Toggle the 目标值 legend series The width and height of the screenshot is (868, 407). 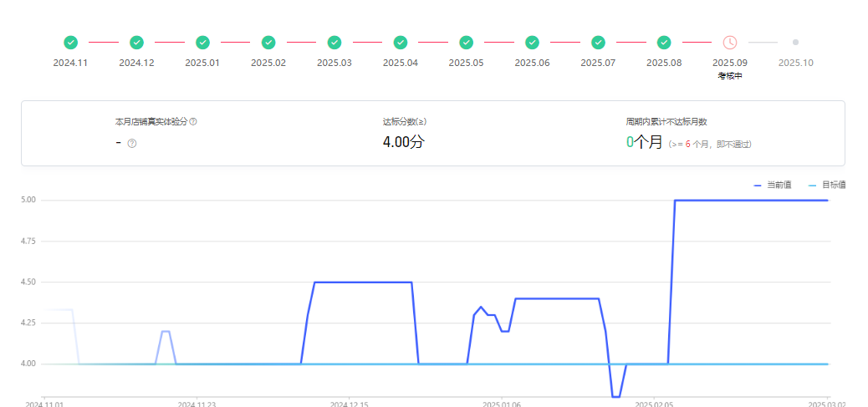[826, 185]
